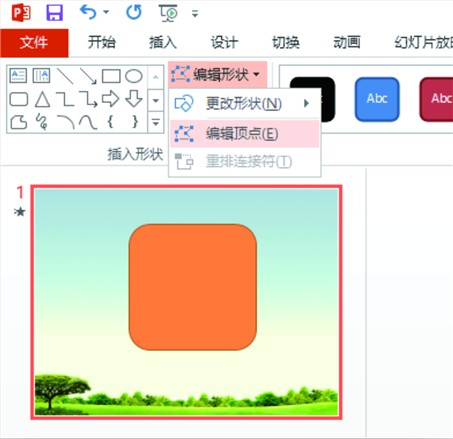Open the Undo history dropdown arrow
The height and width of the screenshot is (439, 453).
click(x=106, y=12)
